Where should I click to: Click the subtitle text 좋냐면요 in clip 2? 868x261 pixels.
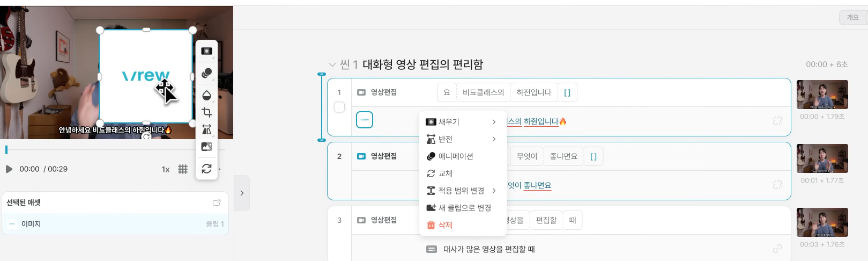click(x=537, y=185)
